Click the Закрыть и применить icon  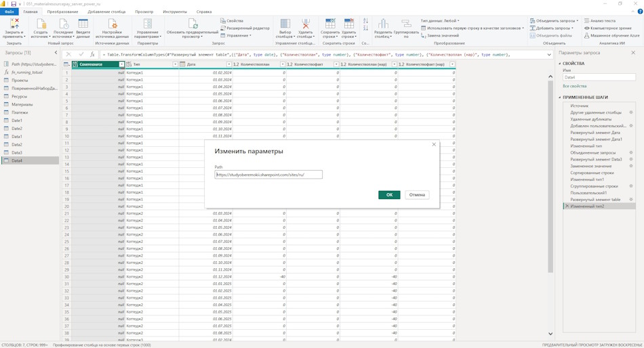14,24
